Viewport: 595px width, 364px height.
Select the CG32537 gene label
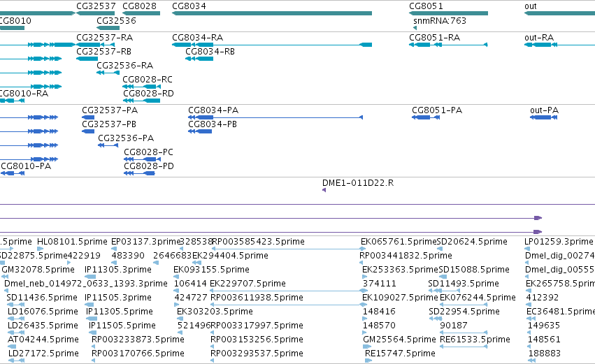click(x=96, y=6)
